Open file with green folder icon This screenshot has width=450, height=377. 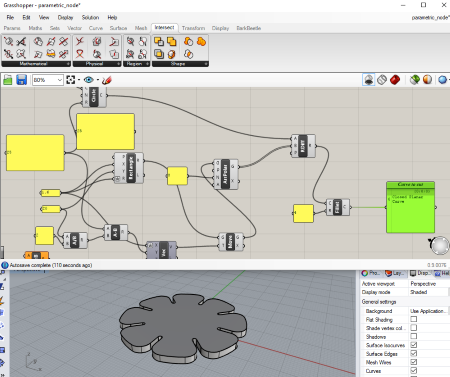(8, 80)
